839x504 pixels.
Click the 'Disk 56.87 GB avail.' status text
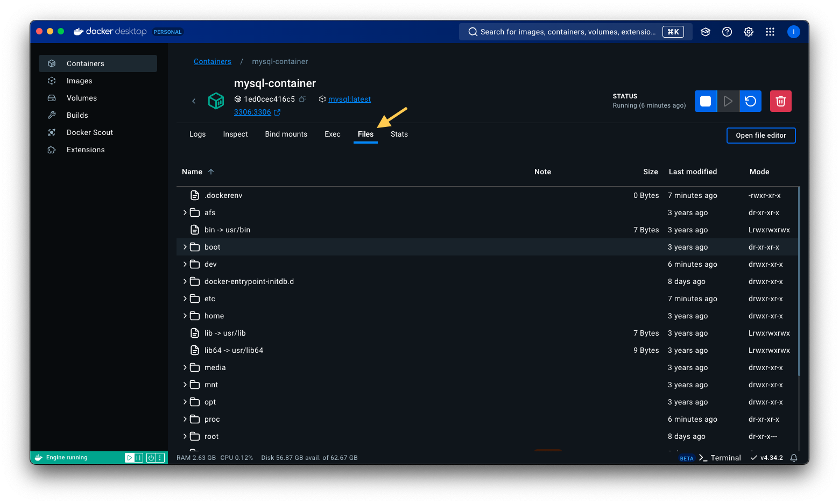coord(309,458)
